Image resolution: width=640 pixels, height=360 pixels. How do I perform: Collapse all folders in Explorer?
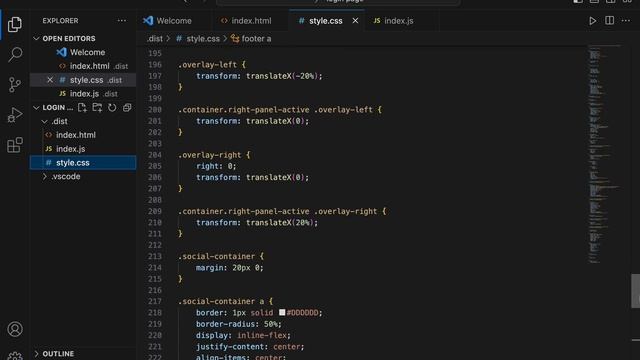click(127, 107)
